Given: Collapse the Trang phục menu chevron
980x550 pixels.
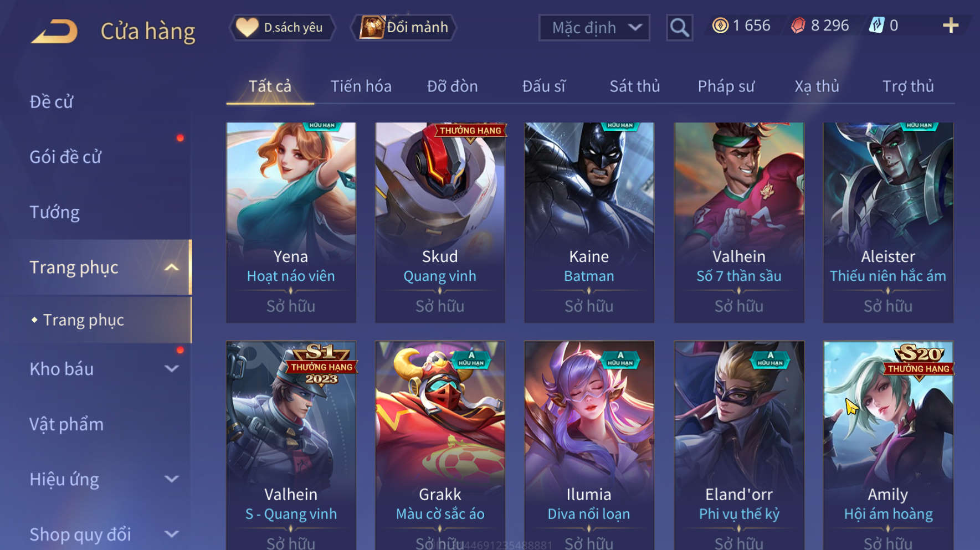Looking at the screenshot, I should click(x=172, y=268).
